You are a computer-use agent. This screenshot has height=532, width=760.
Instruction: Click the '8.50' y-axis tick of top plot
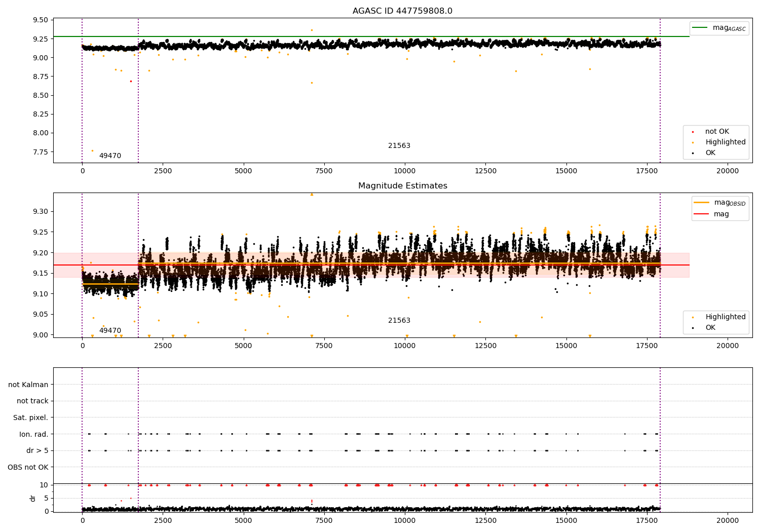coord(41,95)
